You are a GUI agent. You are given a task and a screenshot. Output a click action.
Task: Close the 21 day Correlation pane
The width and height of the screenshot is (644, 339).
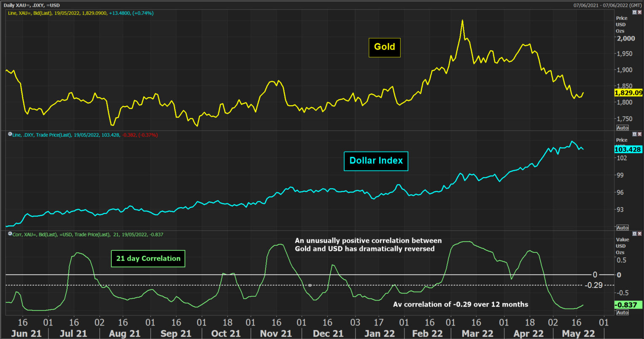pos(639,233)
